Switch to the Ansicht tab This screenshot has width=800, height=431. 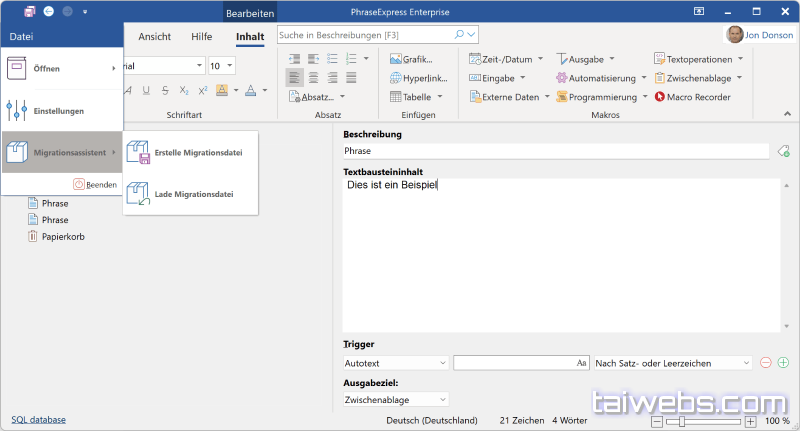point(155,37)
